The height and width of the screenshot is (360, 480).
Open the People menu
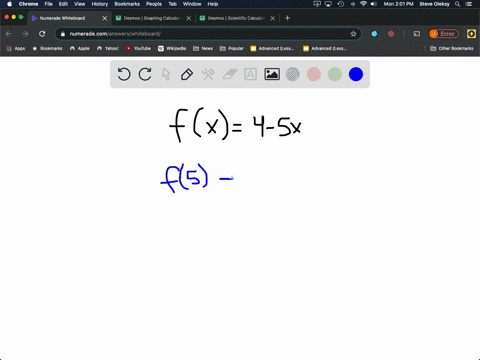tap(154, 4)
